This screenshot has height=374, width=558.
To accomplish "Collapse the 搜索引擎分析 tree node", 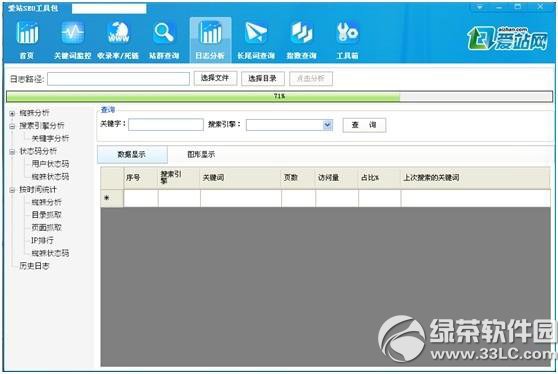I will 12,126.
